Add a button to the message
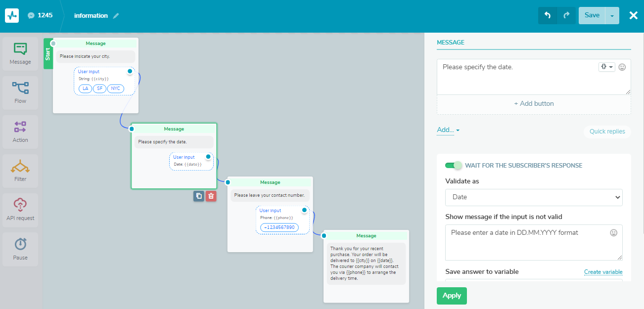The width and height of the screenshot is (644, 309). click(534, 103)
